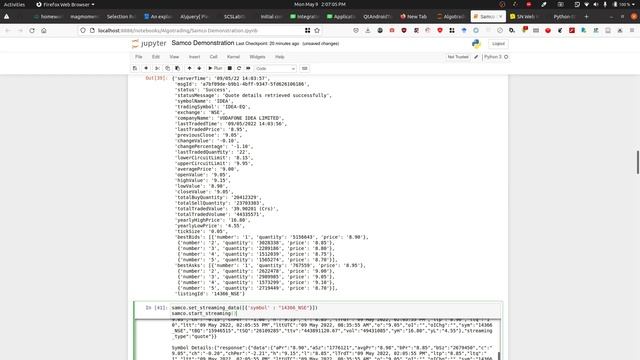Click the site information shield icon
Viewport: 640px width, 360px height.
click(x=83, y=31)
